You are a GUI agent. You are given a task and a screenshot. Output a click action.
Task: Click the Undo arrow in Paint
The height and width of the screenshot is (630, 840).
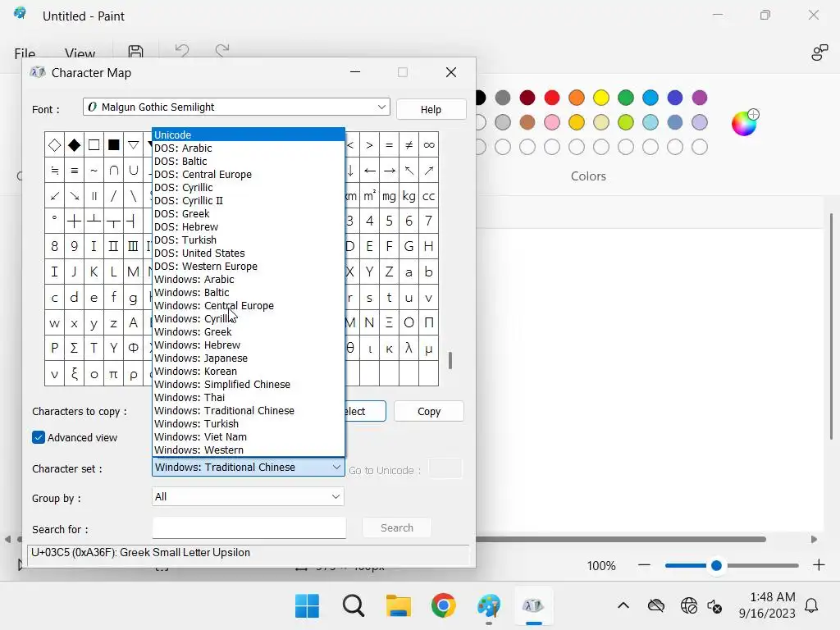tap(182, 51)
